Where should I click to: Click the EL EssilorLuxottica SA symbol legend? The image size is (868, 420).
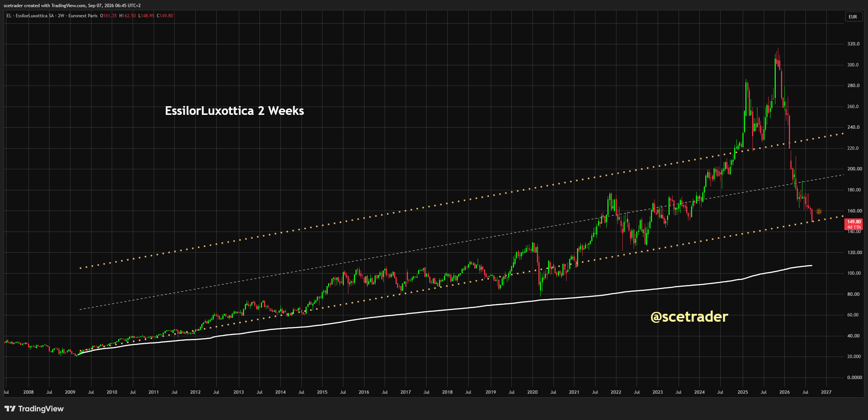[x=30, y=16]
